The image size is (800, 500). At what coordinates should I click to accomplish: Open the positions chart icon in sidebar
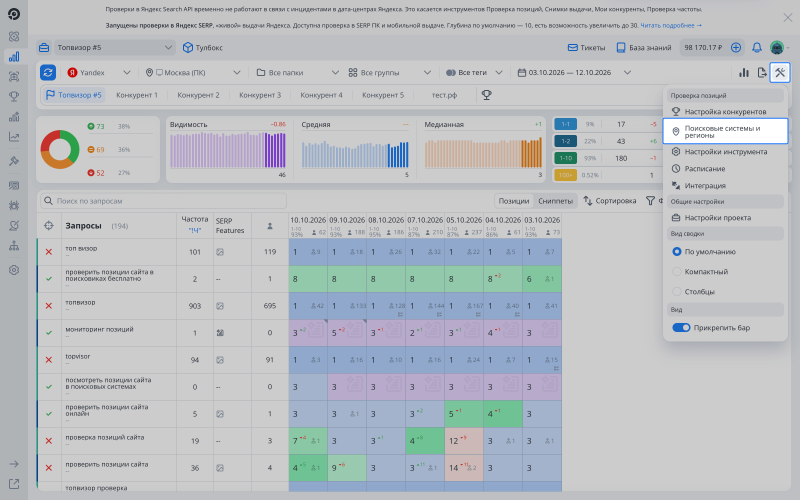coord(14,57)
